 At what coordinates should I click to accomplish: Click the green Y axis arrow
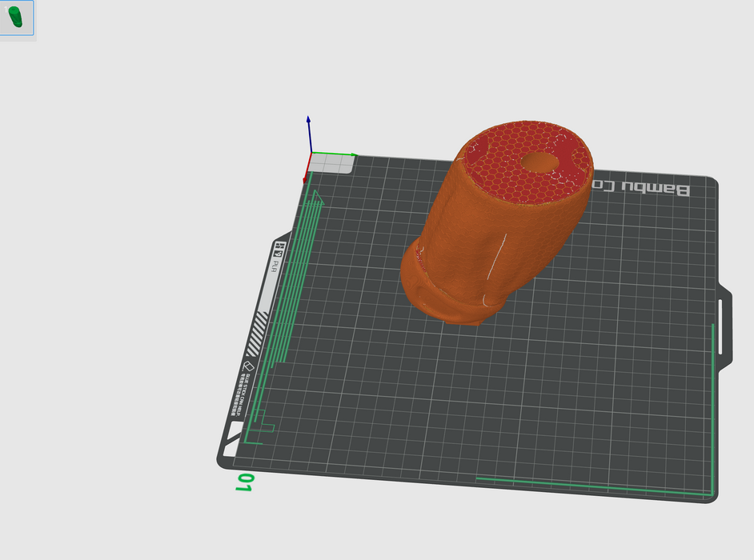(x=346, y=154)
